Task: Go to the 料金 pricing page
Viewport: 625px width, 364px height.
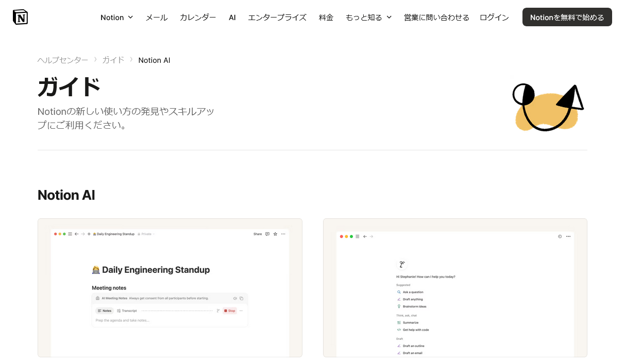Action: pos(326,17)
